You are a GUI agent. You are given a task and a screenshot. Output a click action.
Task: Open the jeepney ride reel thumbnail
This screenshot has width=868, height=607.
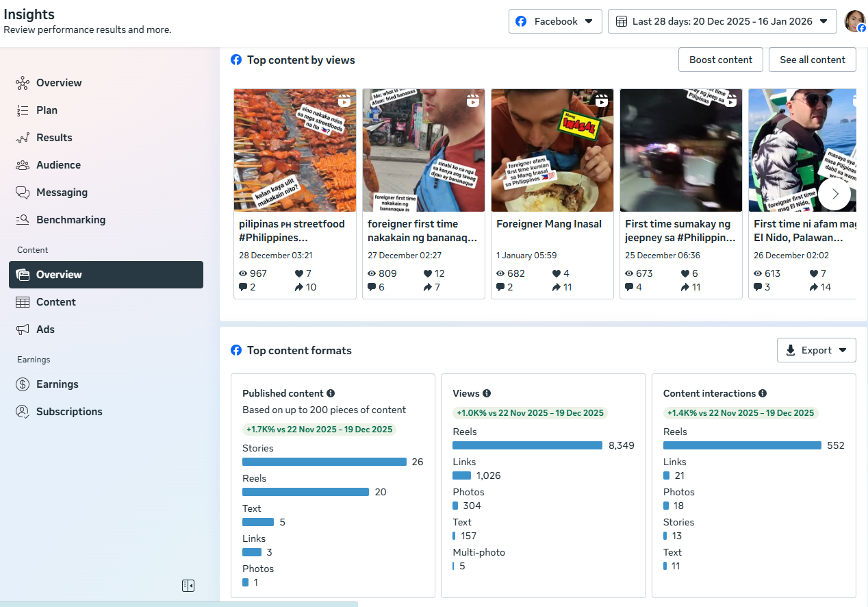coord(681,150)
